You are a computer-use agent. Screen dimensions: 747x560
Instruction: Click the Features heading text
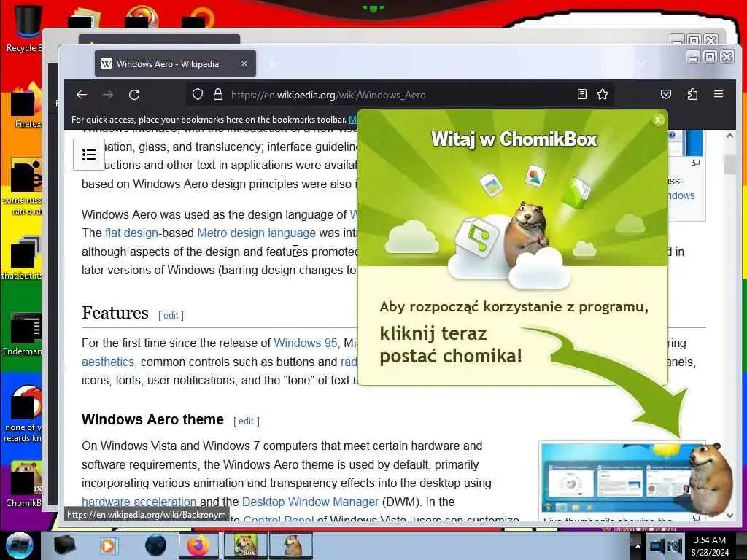(115, 313)
